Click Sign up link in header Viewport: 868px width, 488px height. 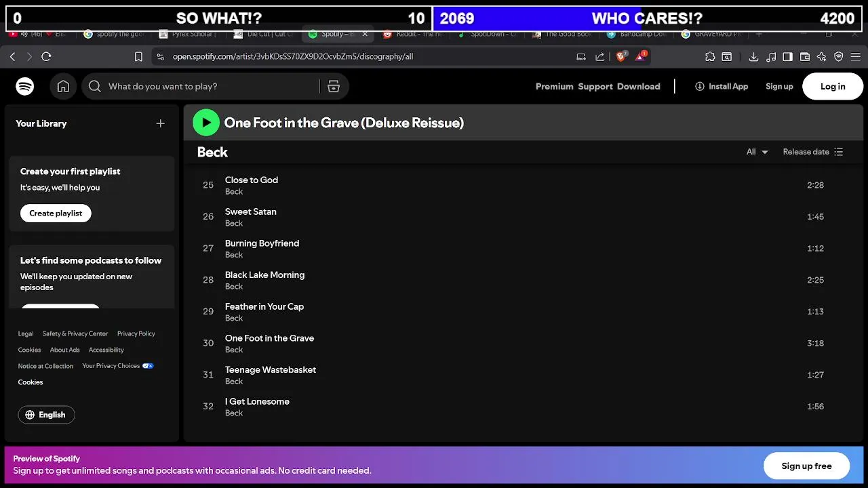pyautogui.click(x=779, y=86)
